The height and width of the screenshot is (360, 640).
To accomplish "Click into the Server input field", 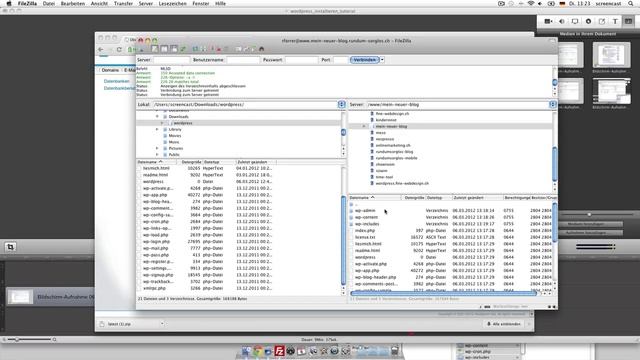I will point(171,60).
